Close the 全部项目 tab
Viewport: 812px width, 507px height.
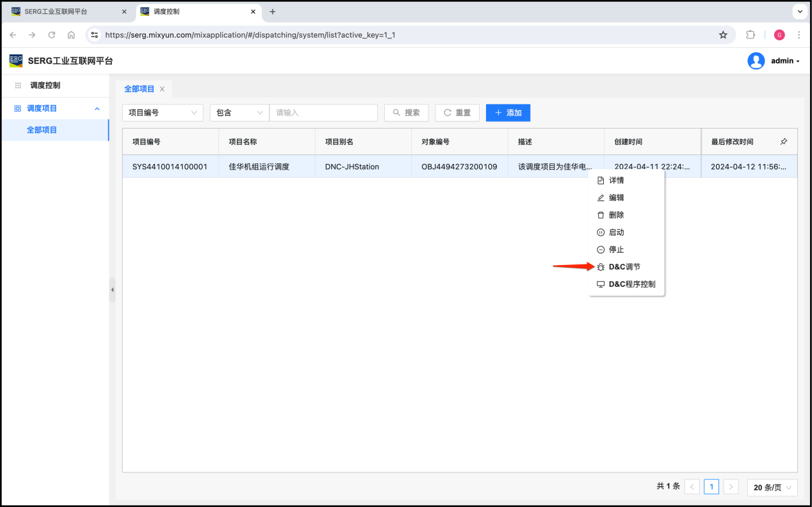tap(162, 89)
